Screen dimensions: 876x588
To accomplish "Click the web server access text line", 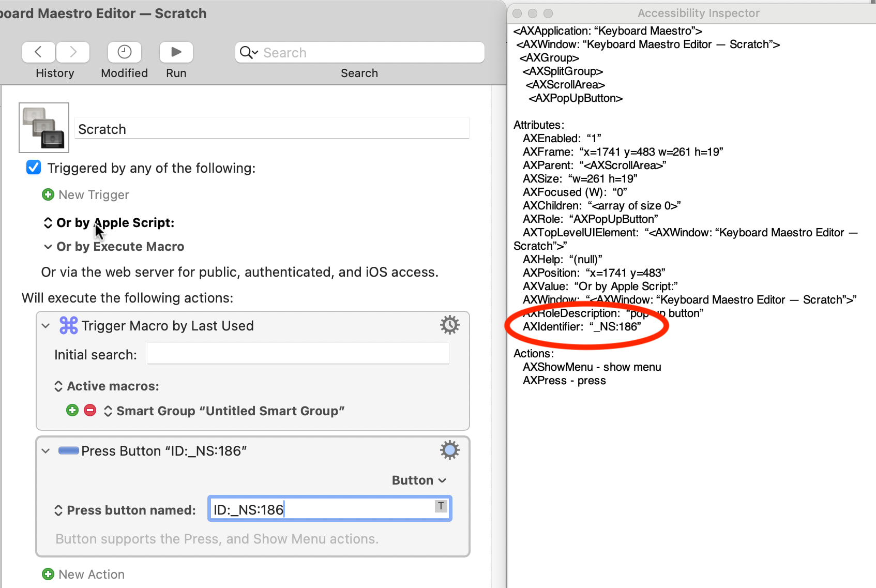I will coord(240,273).
